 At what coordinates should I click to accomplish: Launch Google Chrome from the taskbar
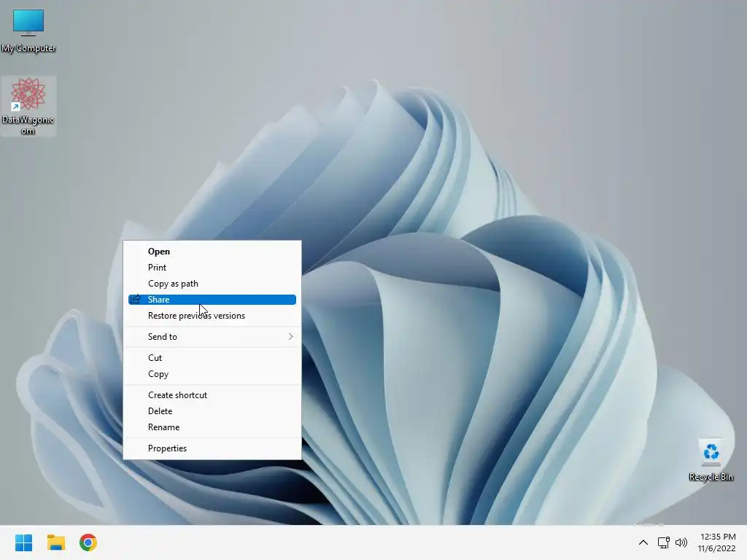(x=88, y=542)
